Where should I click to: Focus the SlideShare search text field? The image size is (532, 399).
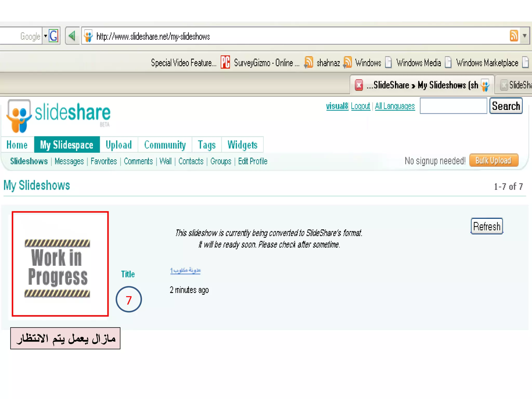(x=453, y=106)
